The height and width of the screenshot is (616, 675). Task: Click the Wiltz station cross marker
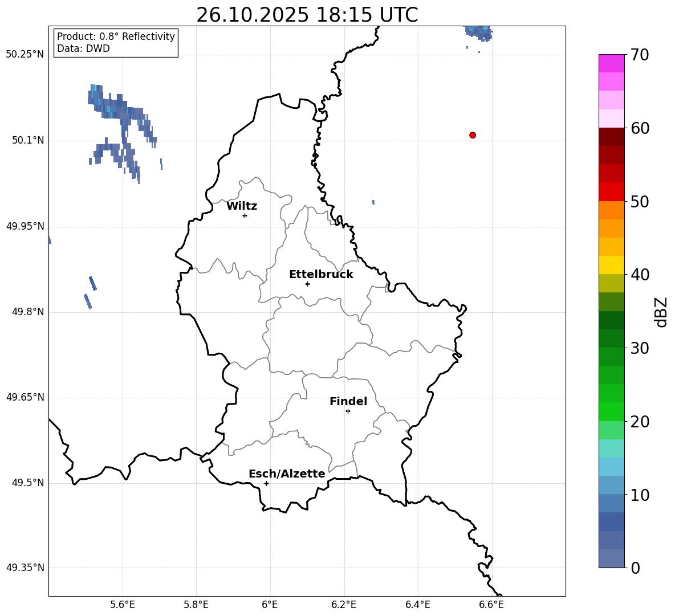pos(245,215)
